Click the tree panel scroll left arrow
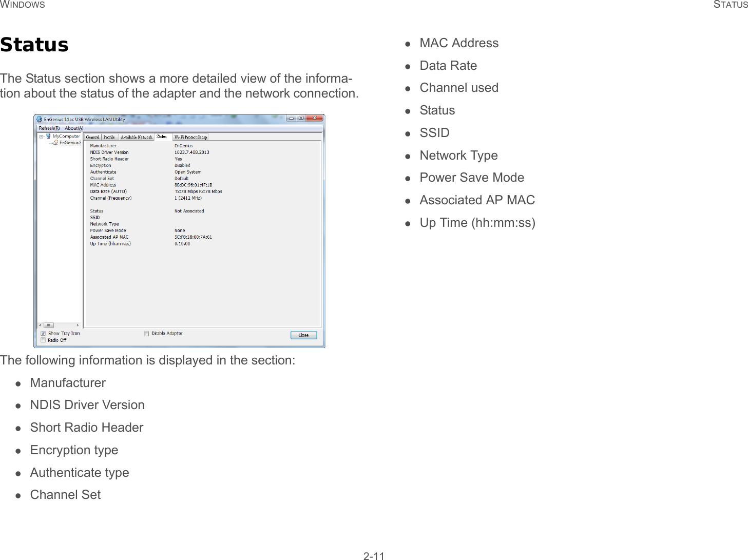The image size is (748, 560). click(x=40, y=325)
